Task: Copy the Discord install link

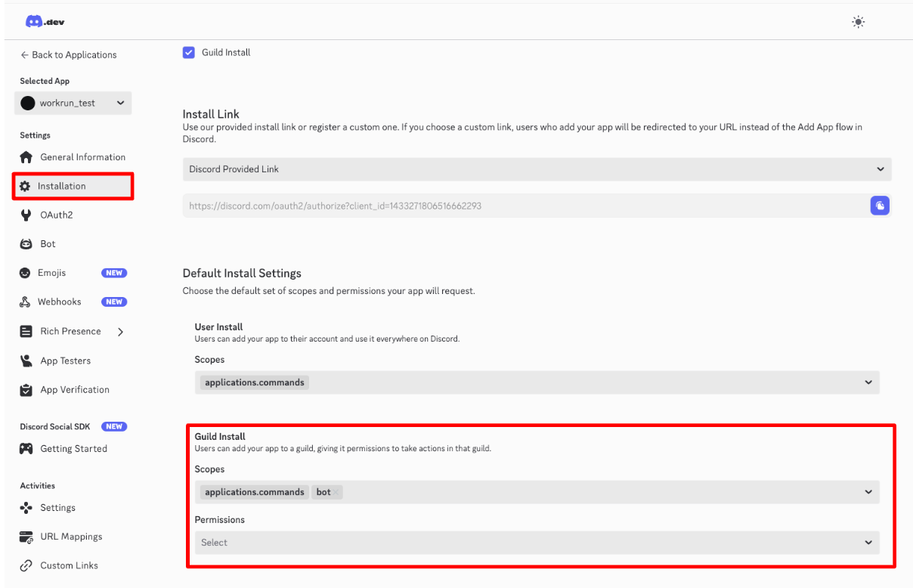Action: 880,206
